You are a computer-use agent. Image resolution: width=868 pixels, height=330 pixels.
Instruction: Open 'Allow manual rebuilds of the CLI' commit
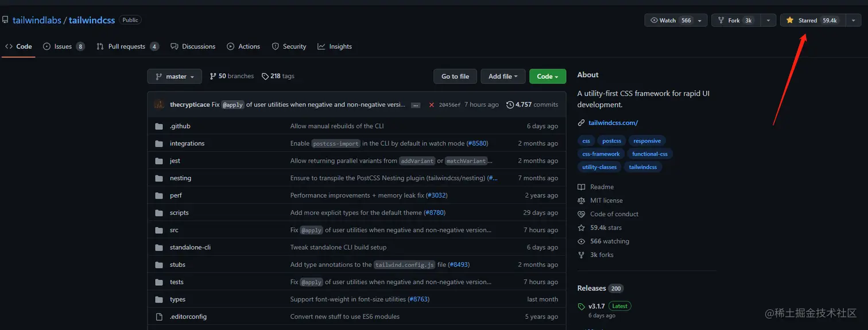pyautogui.click(x=337, y=126)
